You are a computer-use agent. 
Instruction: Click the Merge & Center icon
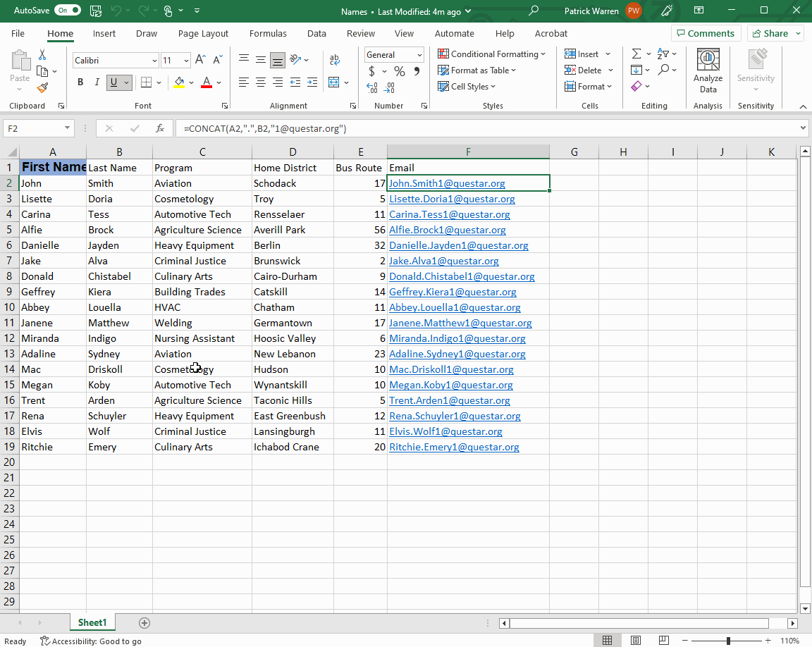[x=334, y=82]
